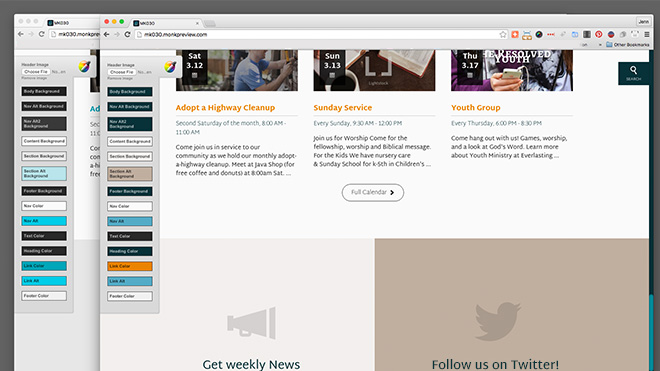This screenshot has height=371, width=660.
Task: Reload the page in the front window
Action: point(127,35)
